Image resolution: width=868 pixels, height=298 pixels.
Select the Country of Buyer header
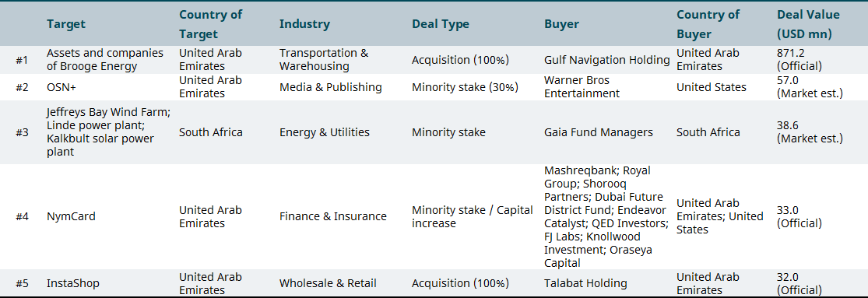coord(708,24)
